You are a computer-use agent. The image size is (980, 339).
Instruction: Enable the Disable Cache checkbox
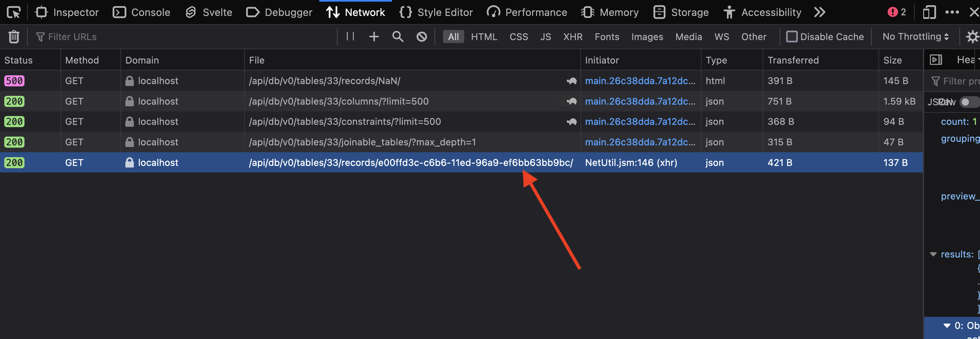pyautogui.click(x=792, y=37)
